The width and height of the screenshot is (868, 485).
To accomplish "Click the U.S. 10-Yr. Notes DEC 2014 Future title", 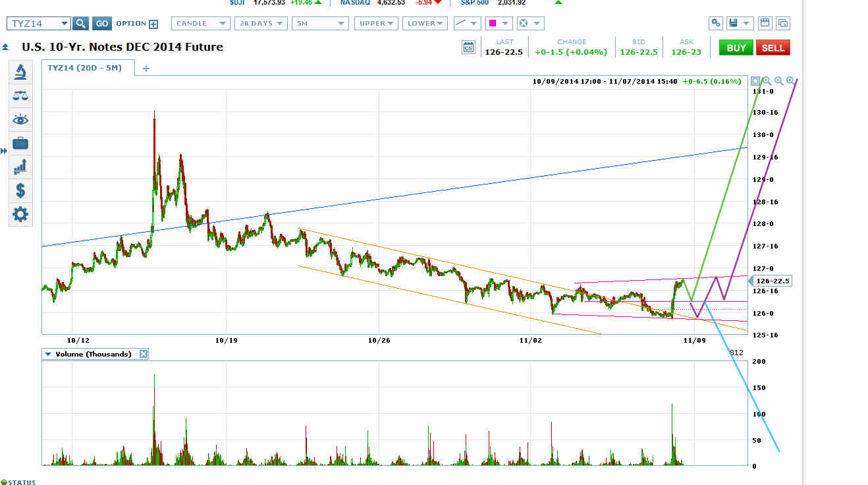I will coord(122,47).
